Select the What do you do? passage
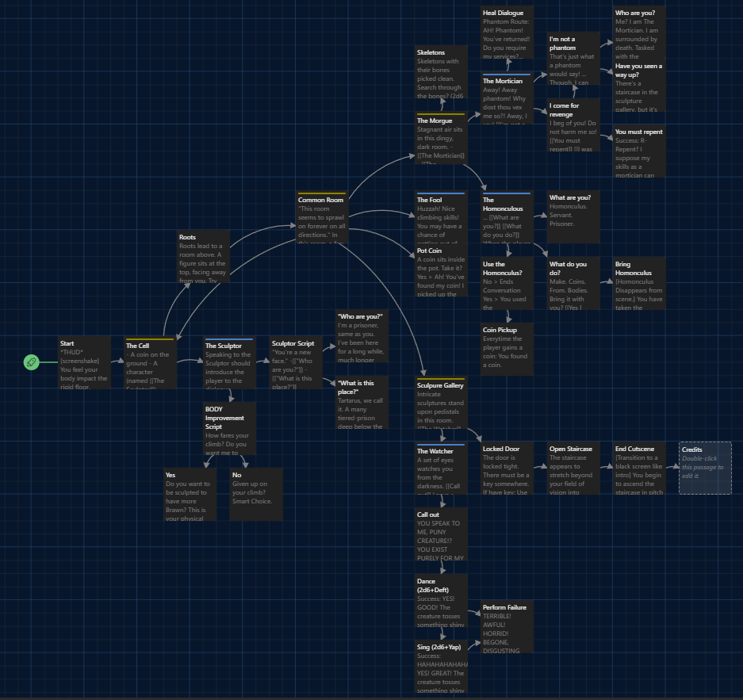 574,284
